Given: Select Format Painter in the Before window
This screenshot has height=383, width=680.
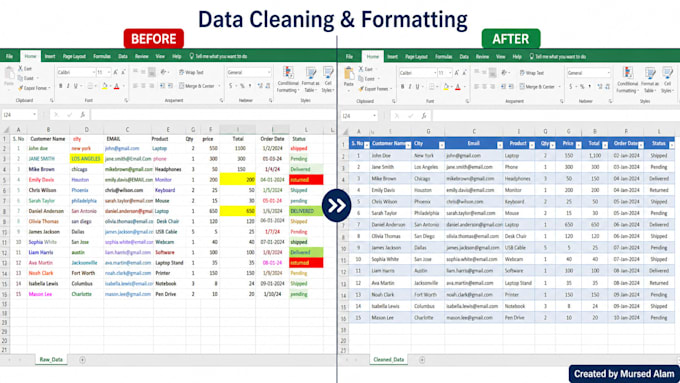Looking at the screenshot, I should coord(34,88).
